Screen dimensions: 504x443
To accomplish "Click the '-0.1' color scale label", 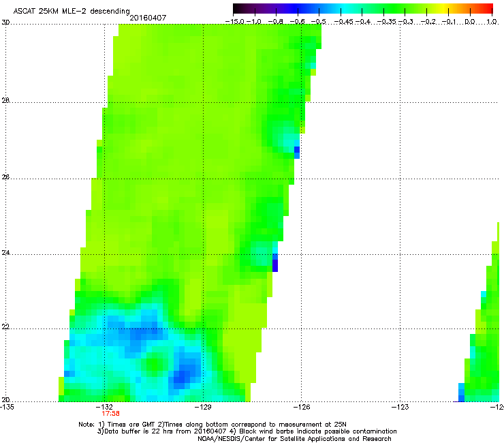I will [450, 22].
